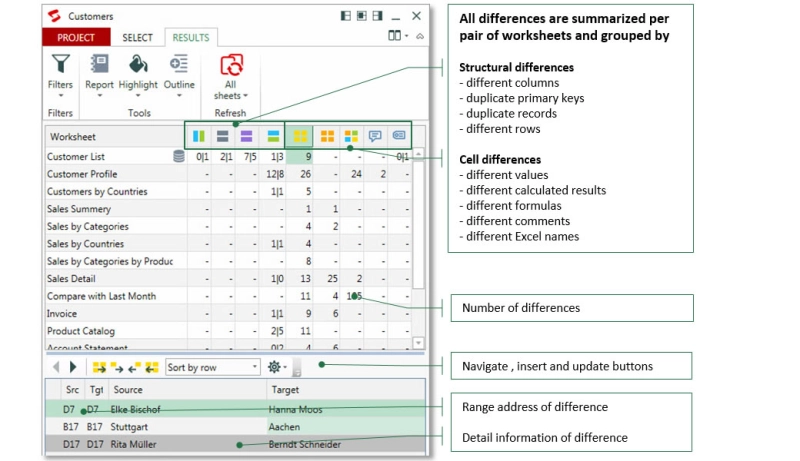Screen dimensions: 800x461
Task: Switch to the SELECT tab
Action: click(137, 38)
